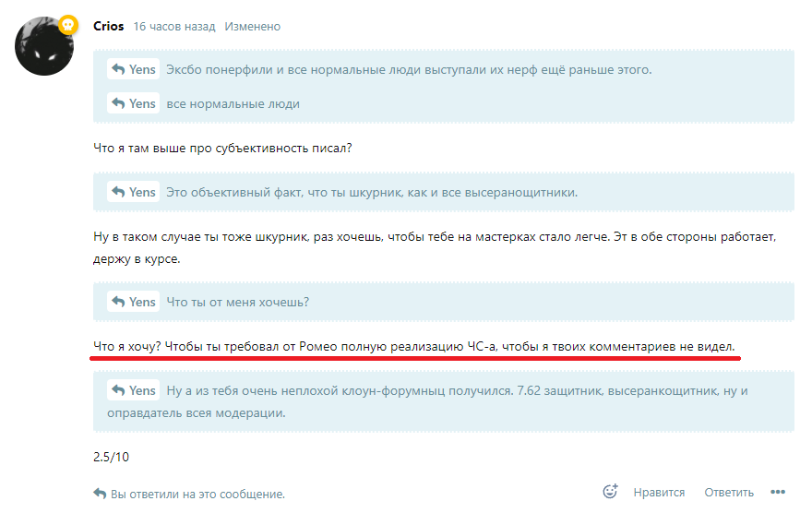Click the underlined 'Что я хочу?' sentence
The image size is (812, 525).
[x=413, y=346]
